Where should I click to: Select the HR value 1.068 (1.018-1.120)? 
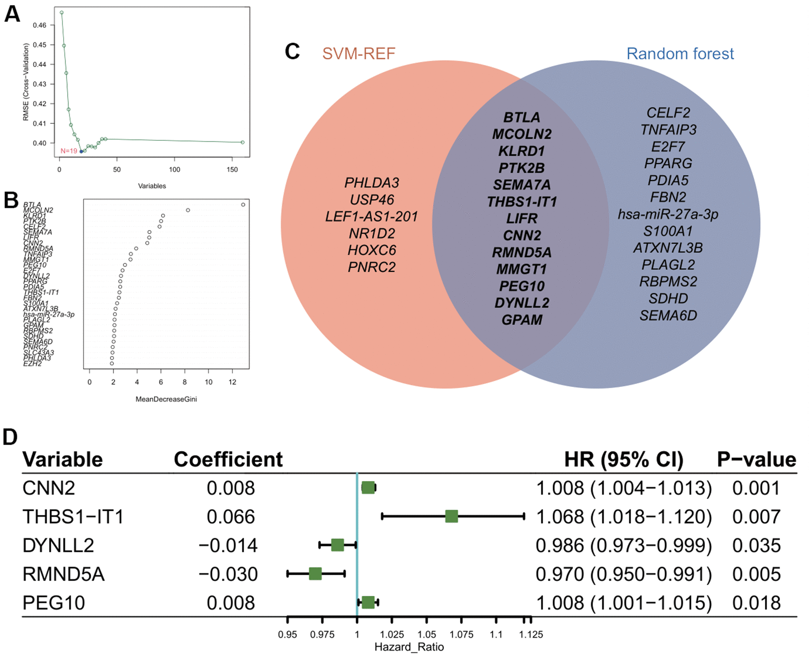[x=624, y=517]
